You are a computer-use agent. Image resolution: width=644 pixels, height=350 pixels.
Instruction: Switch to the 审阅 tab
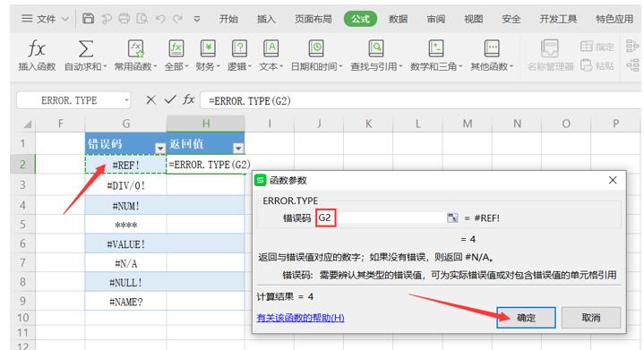[x=436, y=19]
